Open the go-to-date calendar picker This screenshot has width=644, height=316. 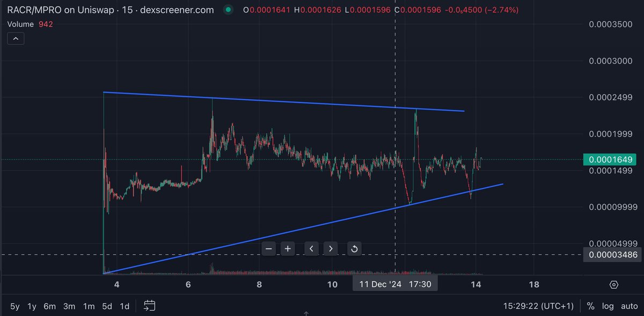pos(149,305)
